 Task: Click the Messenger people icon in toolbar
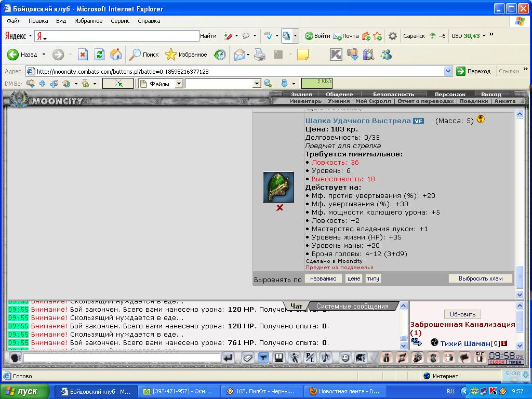coord(386,54)
